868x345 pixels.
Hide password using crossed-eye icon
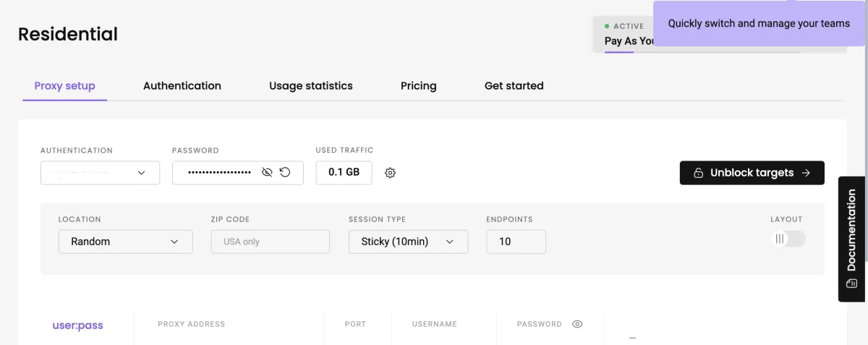click(x=267, y=172)
